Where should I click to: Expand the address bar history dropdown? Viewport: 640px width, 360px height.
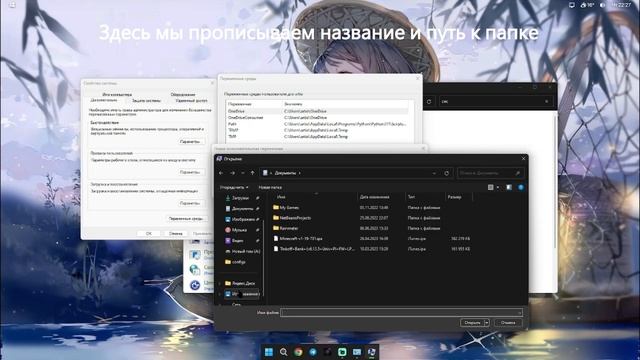tap(434, 173)
